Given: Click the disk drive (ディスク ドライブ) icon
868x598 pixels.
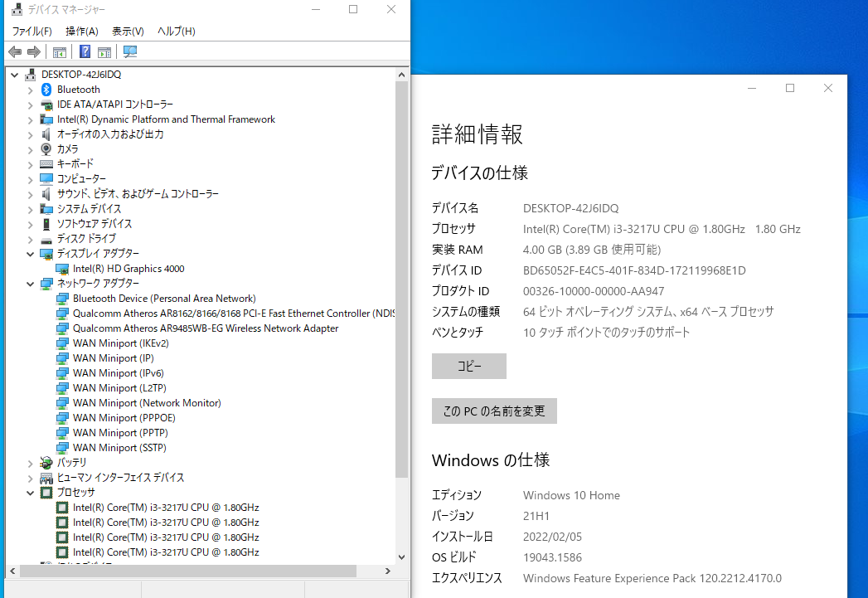Looking at the screenshot, I should [x=46, y=239].
